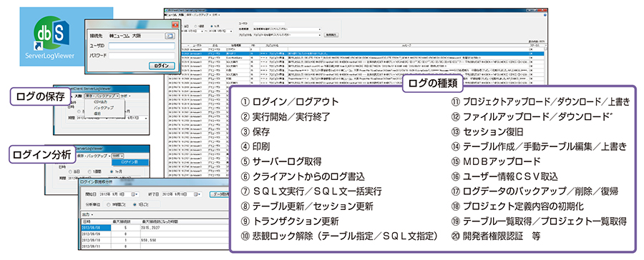Select 当日 radio in login-analysis window
644x260 pixels.
pyautogui.click(x=74, y=171)
